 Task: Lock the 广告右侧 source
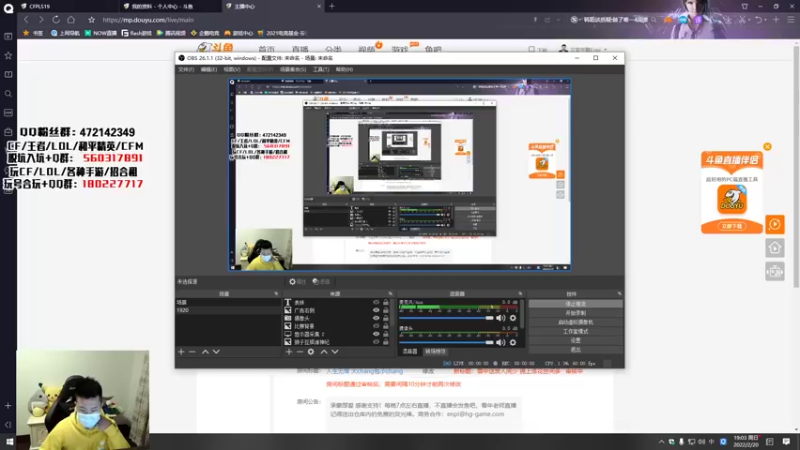point(386,310)
